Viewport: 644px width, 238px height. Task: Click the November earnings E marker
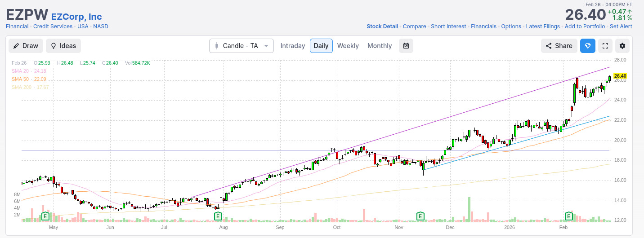(420, 216)
